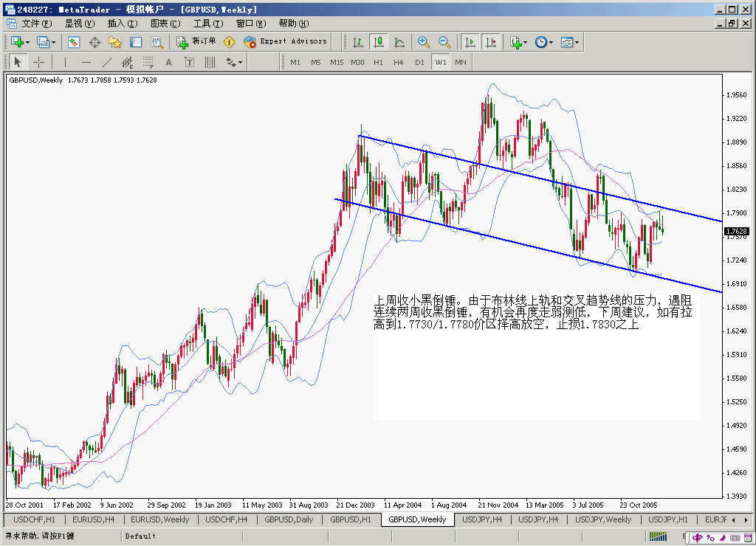Open the Strategy Tester magnifier icon

pyautogui.click(x=157, y=42)
